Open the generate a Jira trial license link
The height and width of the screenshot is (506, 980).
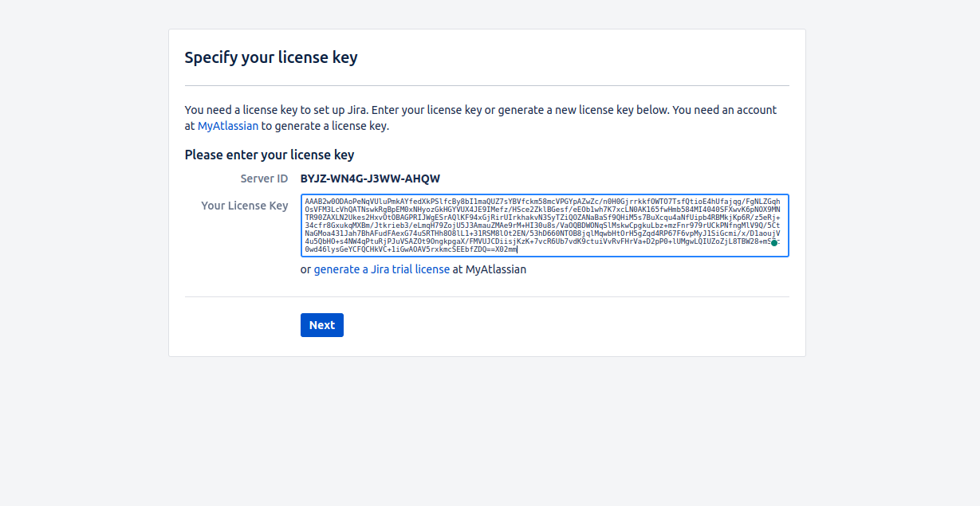[x=382, y=269]
